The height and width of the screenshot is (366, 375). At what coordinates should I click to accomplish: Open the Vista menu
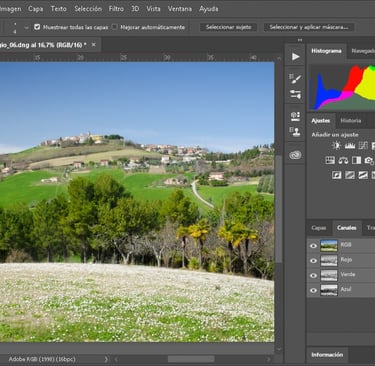coord(153,9)
